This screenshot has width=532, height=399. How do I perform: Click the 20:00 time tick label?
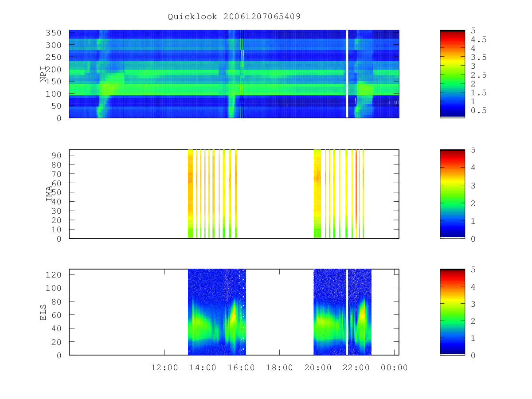pyautogui.click(x=318, y=368)
